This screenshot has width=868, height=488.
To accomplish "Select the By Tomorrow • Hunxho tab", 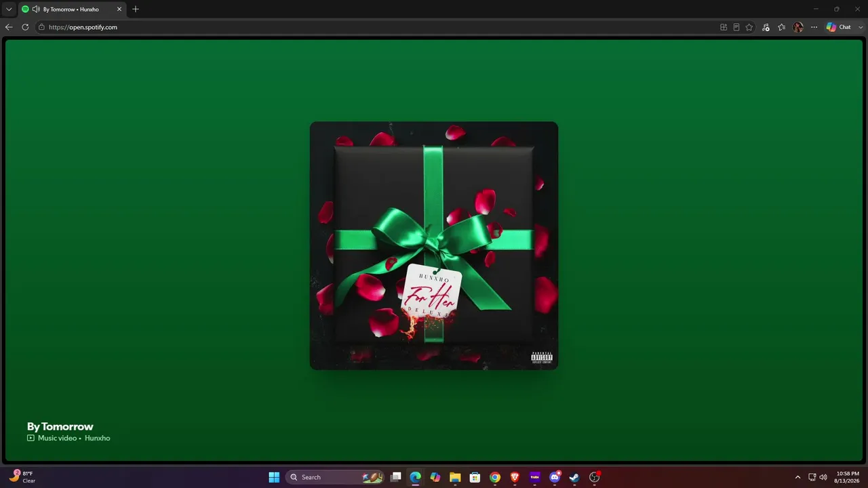I will pyautogui.click(x=71, y=9).
